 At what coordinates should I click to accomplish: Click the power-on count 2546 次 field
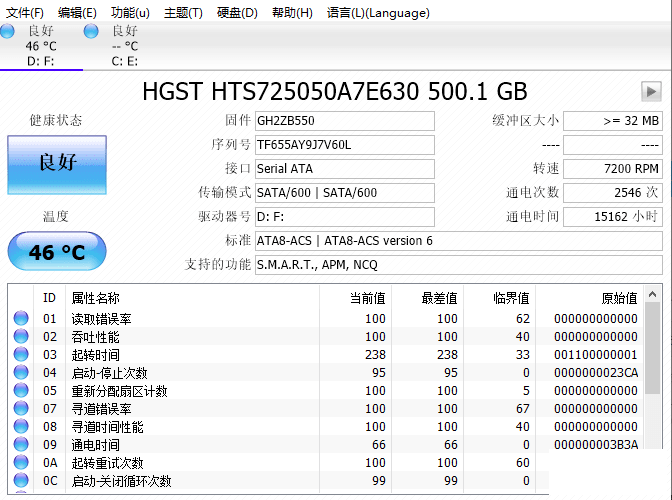point(613,193)
